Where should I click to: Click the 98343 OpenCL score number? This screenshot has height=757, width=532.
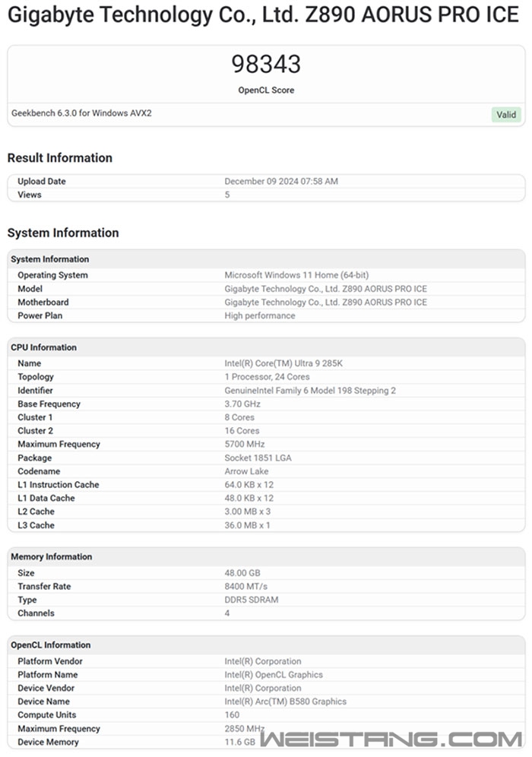(266, 64)
